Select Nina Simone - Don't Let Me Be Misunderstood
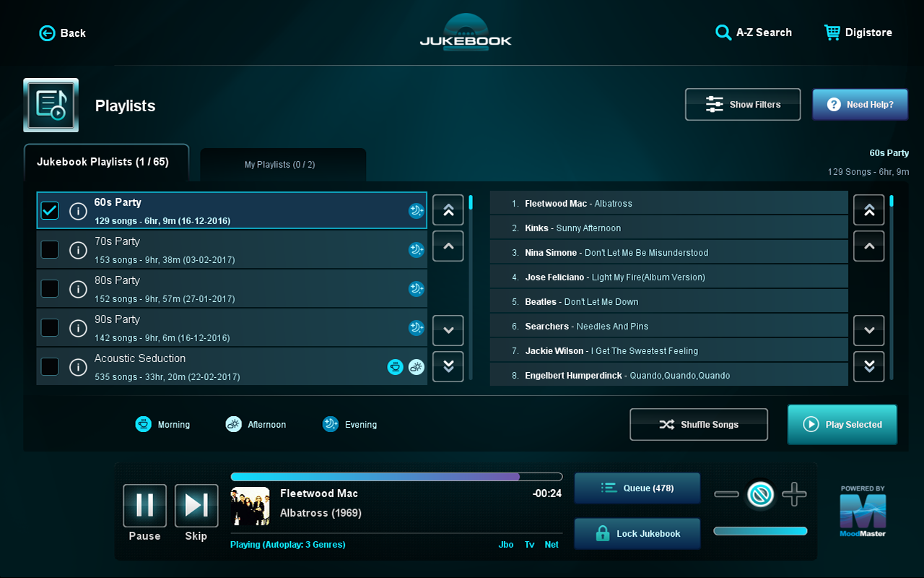Viewport: 924px width, 578px height. tap(668, 252)
